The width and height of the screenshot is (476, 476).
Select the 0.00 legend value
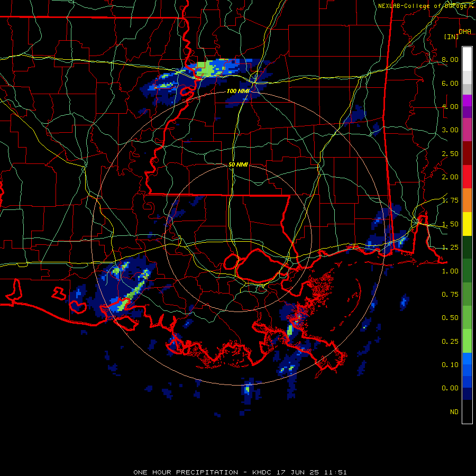pos(450,388)
